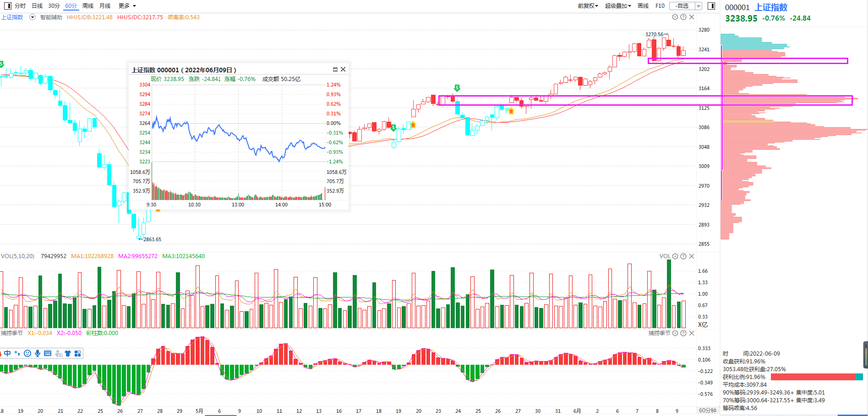Close the main chart indicator
This screenshot has height=416, width=868.
692,17
